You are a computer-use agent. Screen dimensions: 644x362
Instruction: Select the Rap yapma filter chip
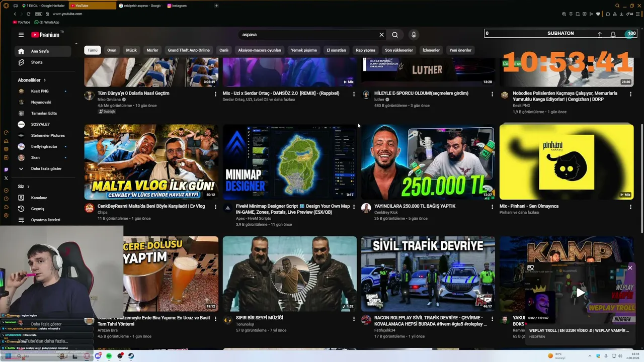(x=366, y=50)
